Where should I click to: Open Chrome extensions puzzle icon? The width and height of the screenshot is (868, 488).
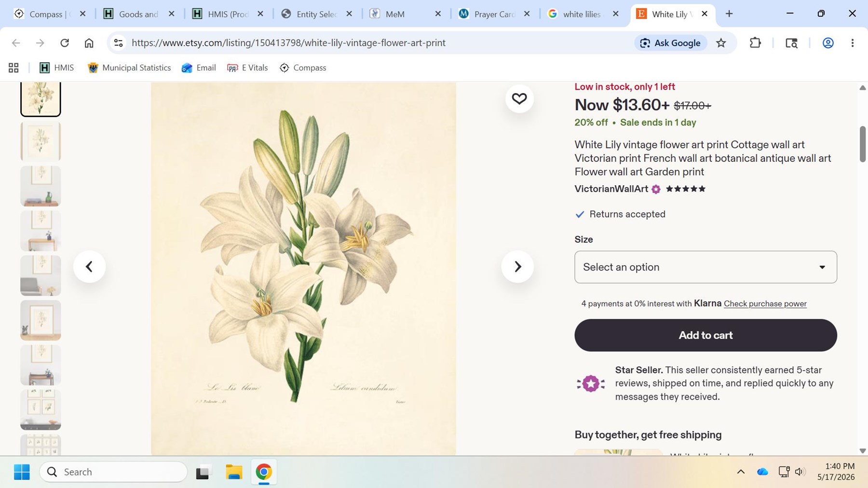click(x=755, y=43)
